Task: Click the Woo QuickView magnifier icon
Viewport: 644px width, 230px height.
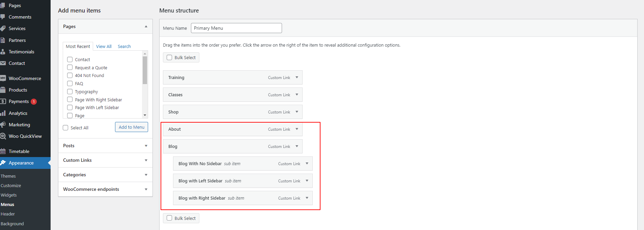Action: (3, 136)
